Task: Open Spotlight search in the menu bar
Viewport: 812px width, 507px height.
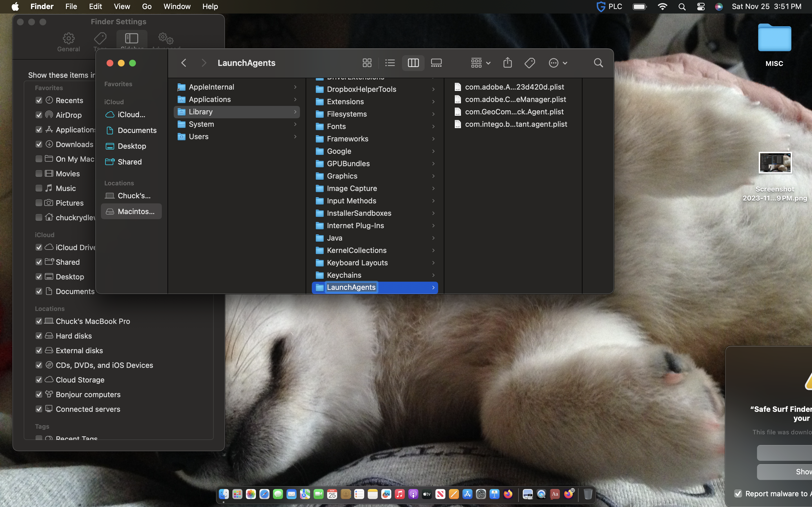Action: click(681, 7)
